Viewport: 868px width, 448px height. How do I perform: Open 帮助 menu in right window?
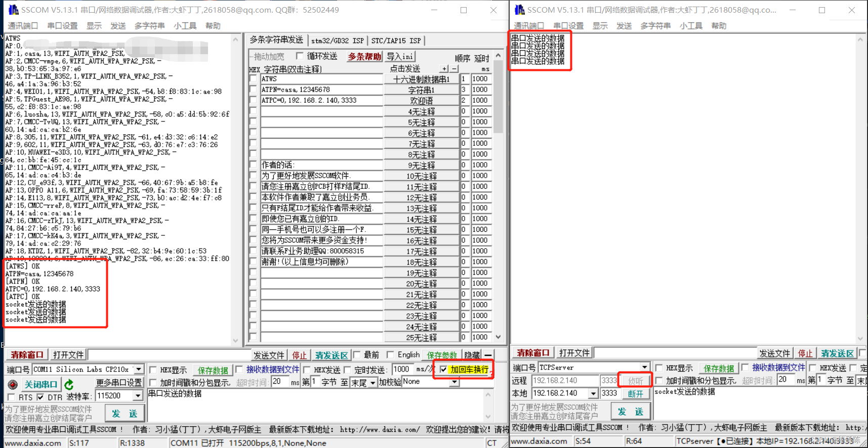click(x=719, y=26)
